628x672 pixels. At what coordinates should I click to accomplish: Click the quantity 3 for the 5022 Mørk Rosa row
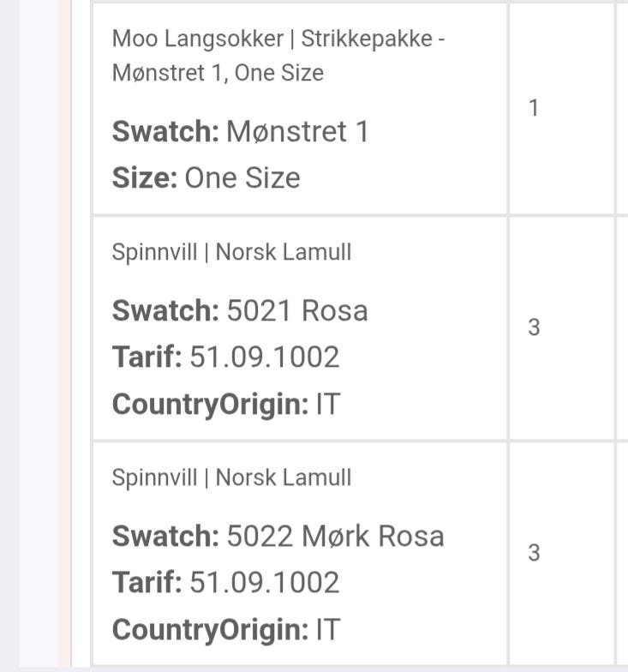click(x=534, y=553)
